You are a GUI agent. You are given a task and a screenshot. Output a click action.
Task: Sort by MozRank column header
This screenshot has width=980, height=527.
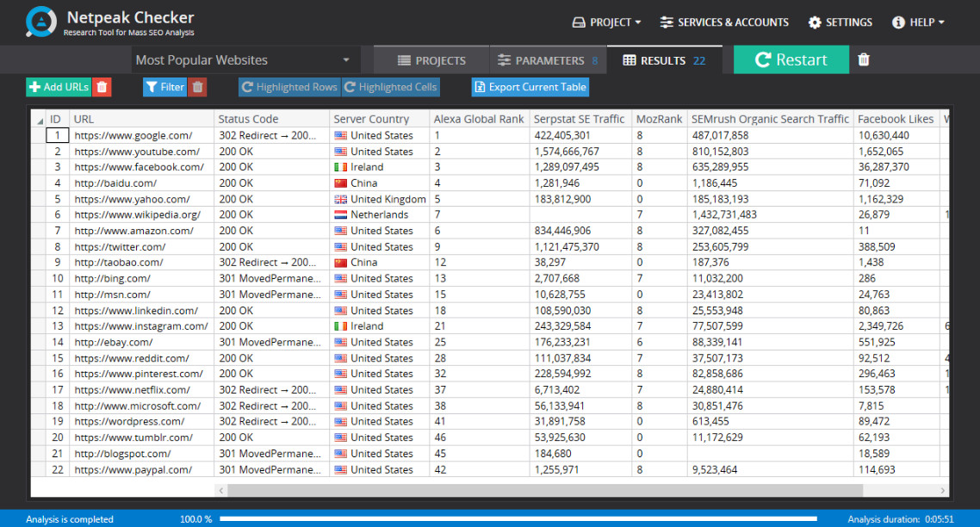point(660,119)
